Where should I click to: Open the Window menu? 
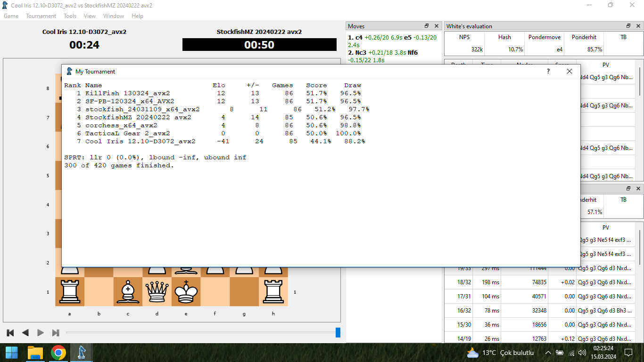[114, 16]
